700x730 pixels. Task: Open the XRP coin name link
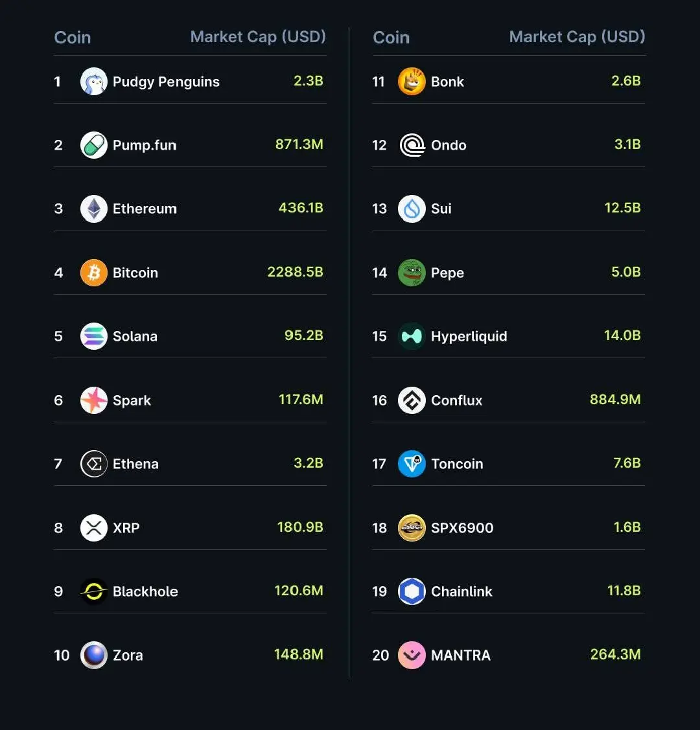tap(126, 528)
